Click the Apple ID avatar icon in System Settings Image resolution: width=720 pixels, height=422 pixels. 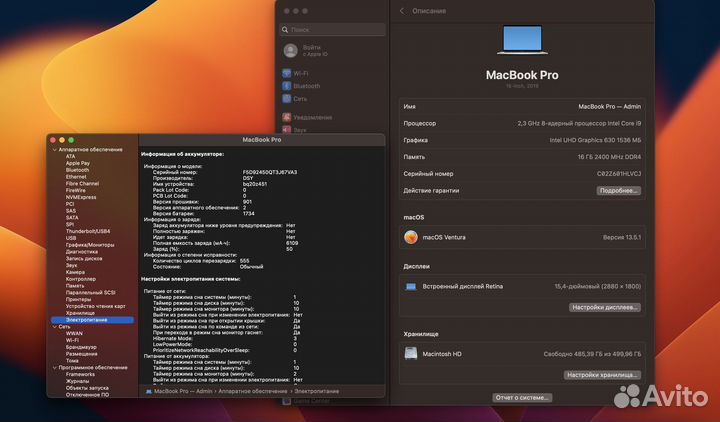tap(290, 51)
